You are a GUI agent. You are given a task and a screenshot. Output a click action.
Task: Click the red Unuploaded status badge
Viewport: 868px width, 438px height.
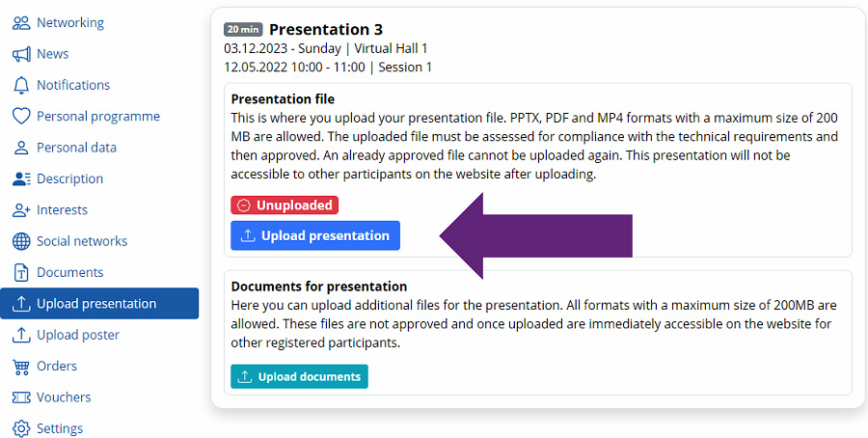285,205
